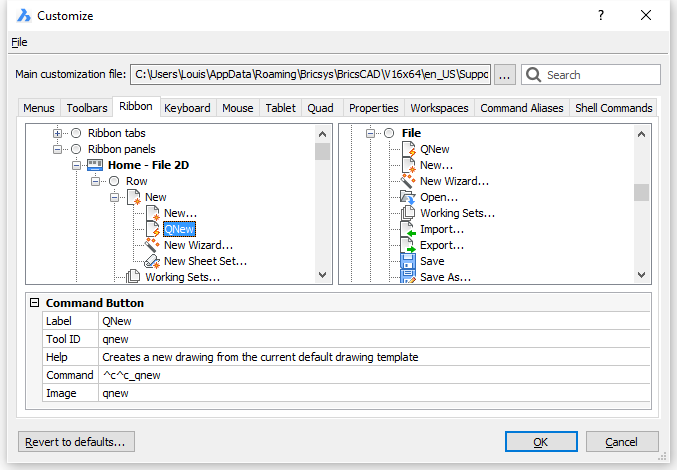
Task: Click left tree scrollbar up arrow
Action: click(323, 134)
